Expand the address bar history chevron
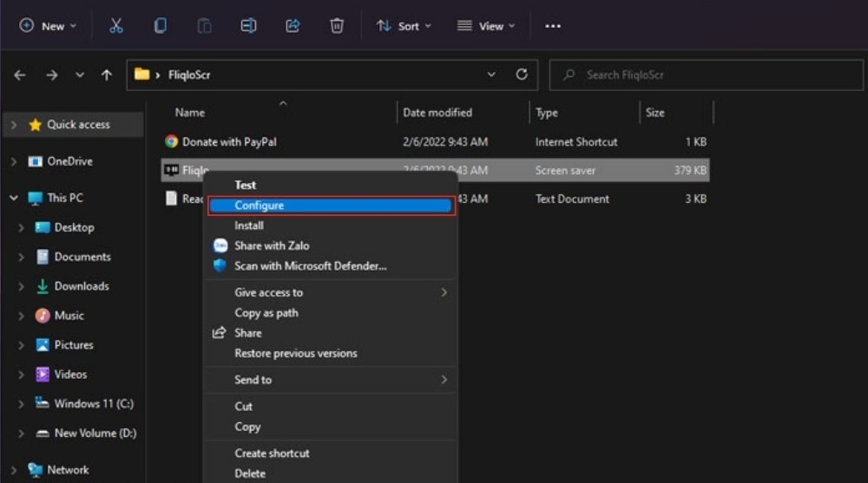This screenshot has height=483, width=868. point(491,75)
